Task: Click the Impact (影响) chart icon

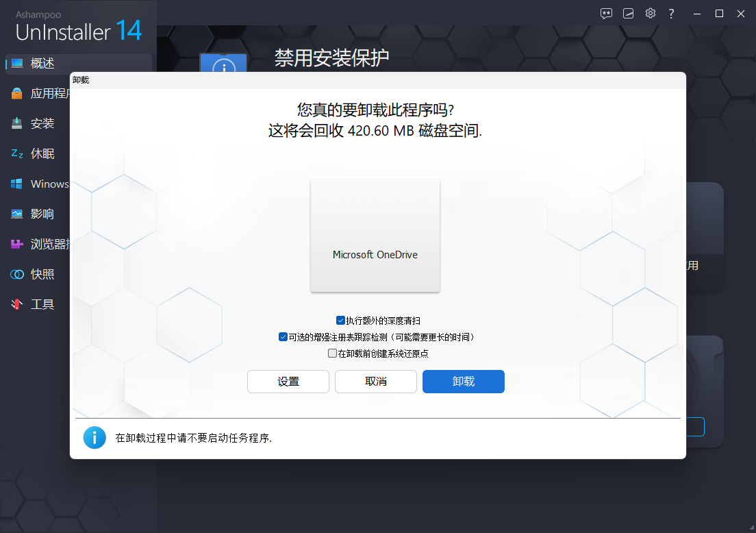Action: point(17,214)
